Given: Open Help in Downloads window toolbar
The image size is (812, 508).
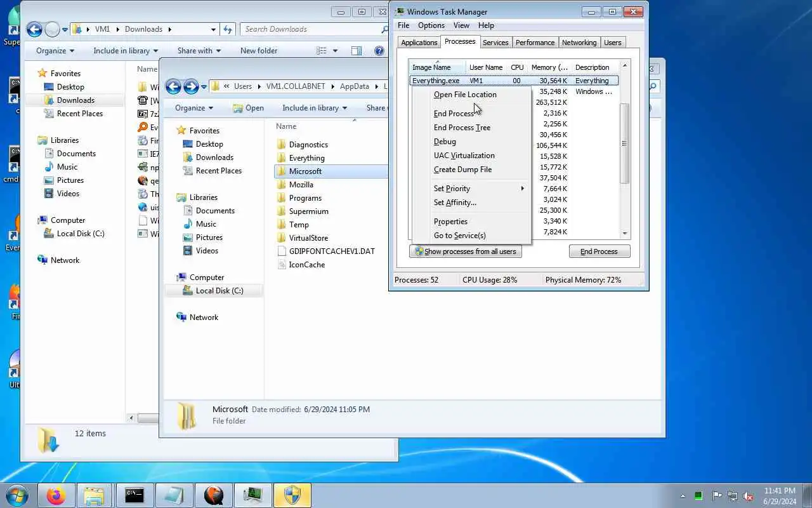Looking at the screenshot, I should pyautogui.click(x=379, y=51).
